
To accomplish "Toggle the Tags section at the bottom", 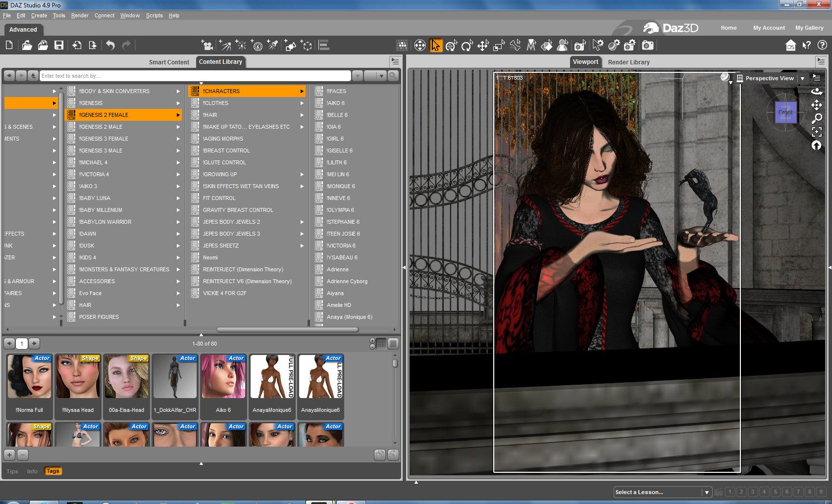I will click(52, 471).
